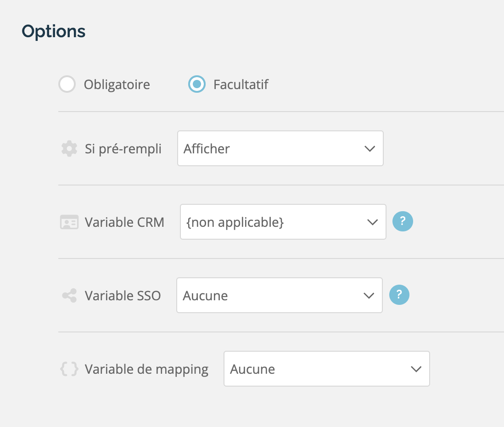Open help for Variable SSO
This screenshot has height=427, width=504.
point(399,295)
